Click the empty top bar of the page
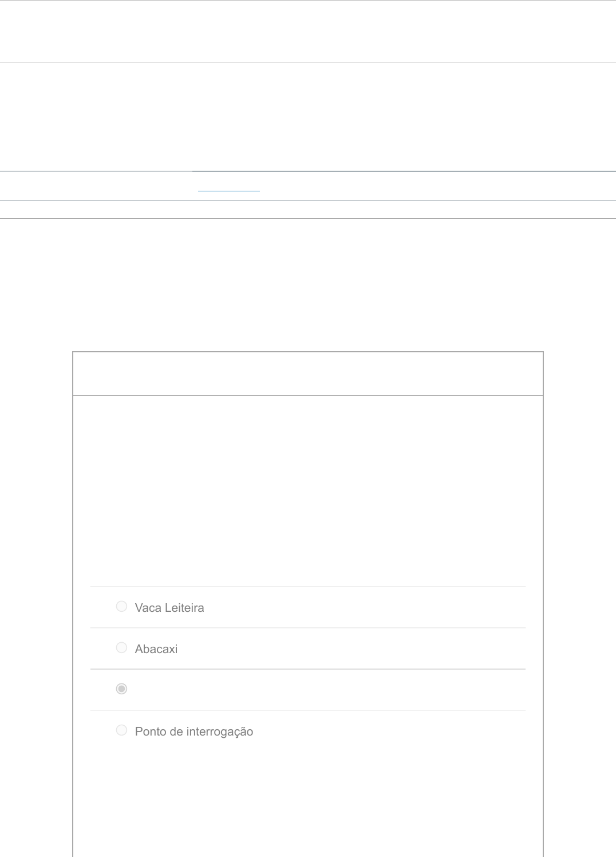The height and width of the screenshot is (857, 616). click(307, 31)
